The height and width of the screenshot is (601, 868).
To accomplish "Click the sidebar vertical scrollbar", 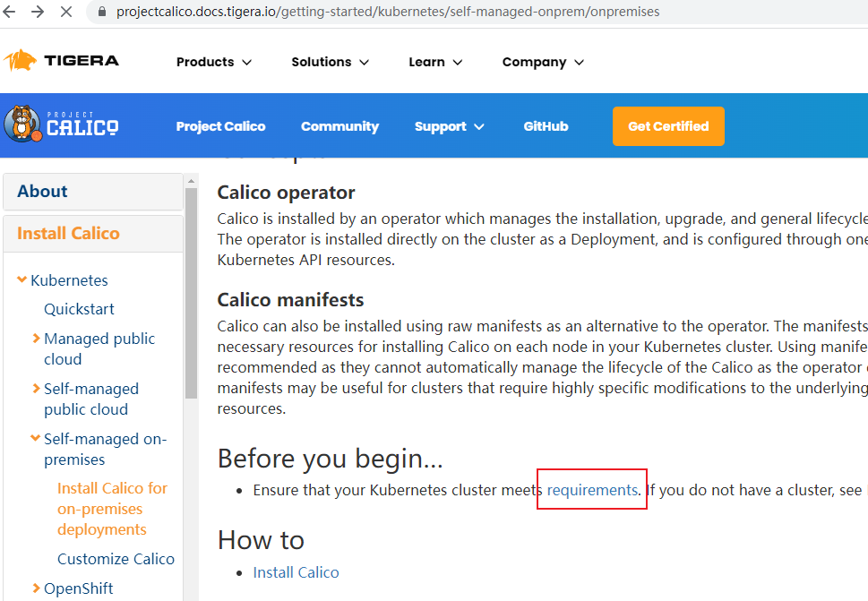I will pos(190,296).
